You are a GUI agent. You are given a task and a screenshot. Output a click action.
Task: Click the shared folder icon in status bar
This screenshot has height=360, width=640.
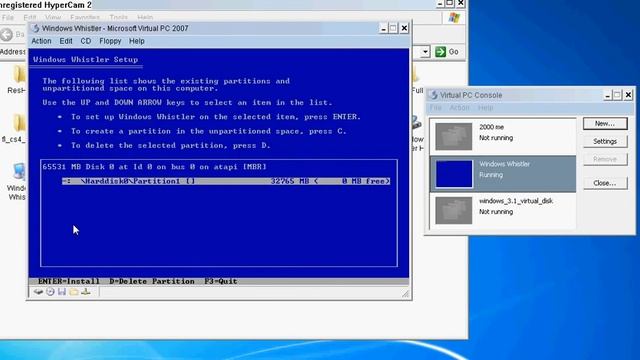pyautogui.click(x=74, y=292)
